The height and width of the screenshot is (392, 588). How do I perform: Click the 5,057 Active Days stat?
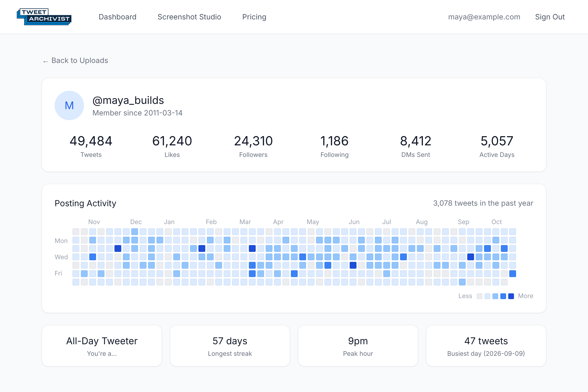497,146
